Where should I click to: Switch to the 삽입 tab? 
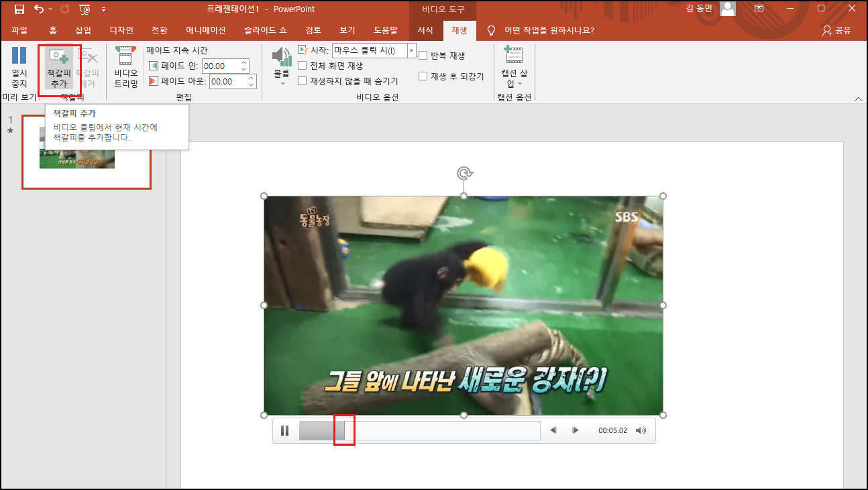(x=83, y=30)
